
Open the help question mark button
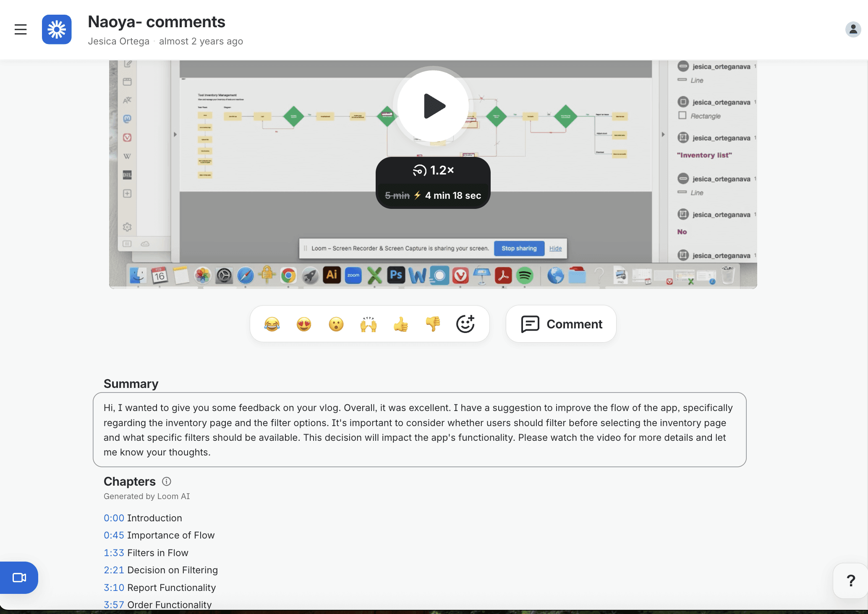point(850,581)
